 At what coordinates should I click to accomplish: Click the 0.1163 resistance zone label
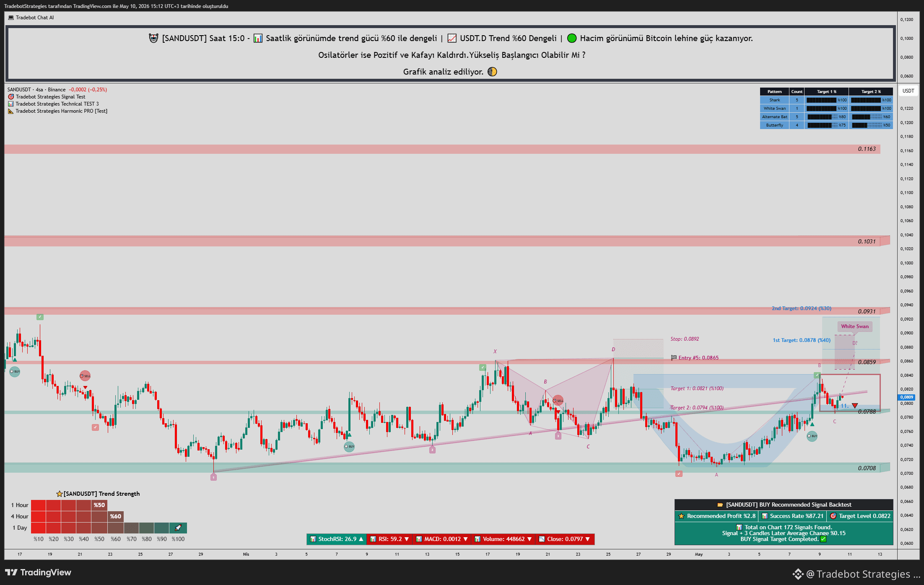point(867,149)
